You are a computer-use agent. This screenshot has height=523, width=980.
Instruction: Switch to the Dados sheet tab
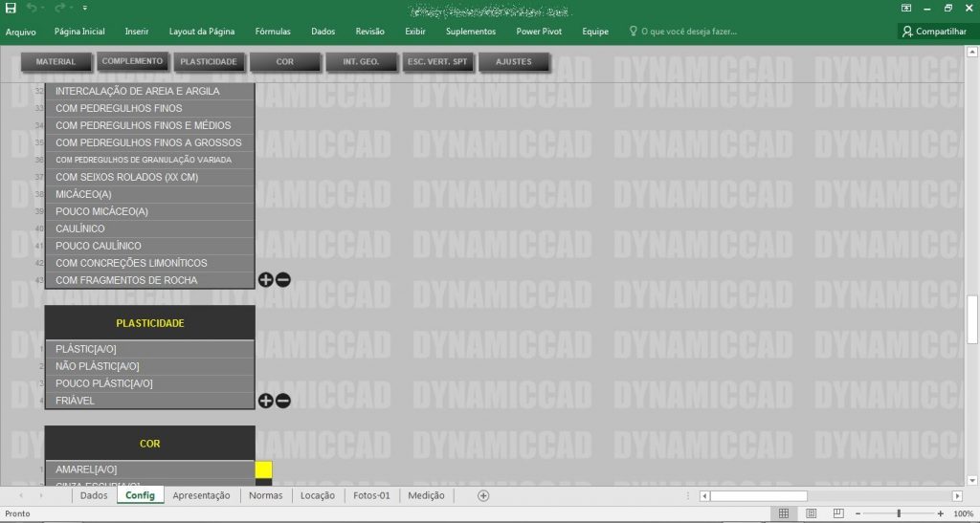click(x=94, y=495)
